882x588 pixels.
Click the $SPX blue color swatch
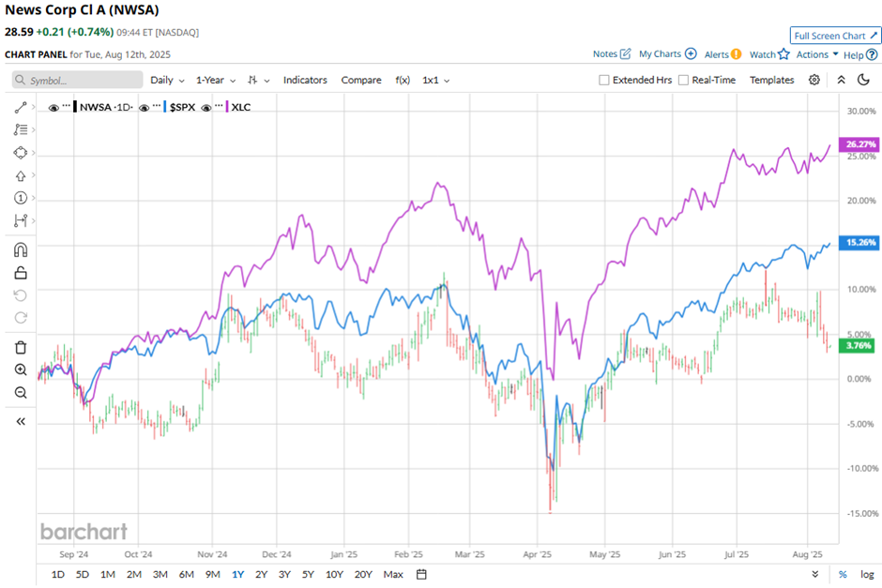click(x=165, y=107)
